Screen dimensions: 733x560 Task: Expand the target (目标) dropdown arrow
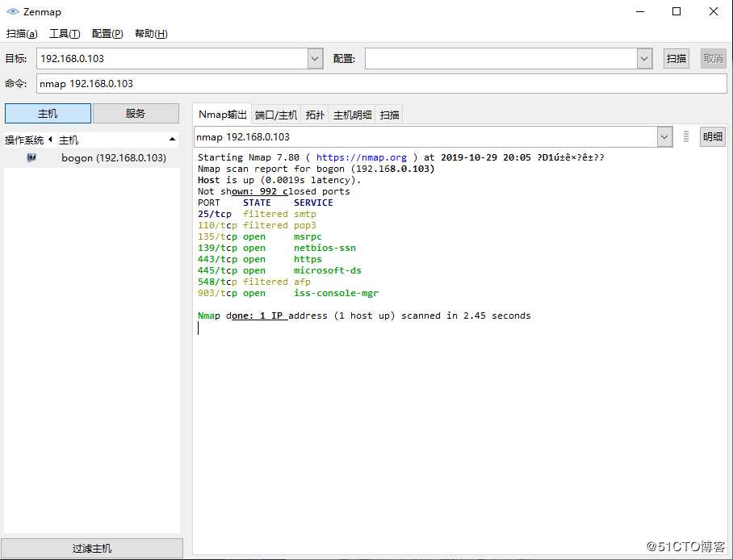(316, 58)
